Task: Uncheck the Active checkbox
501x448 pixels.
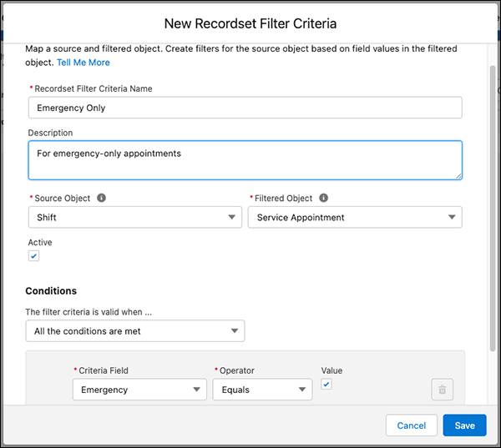Action: coord(33,256)
